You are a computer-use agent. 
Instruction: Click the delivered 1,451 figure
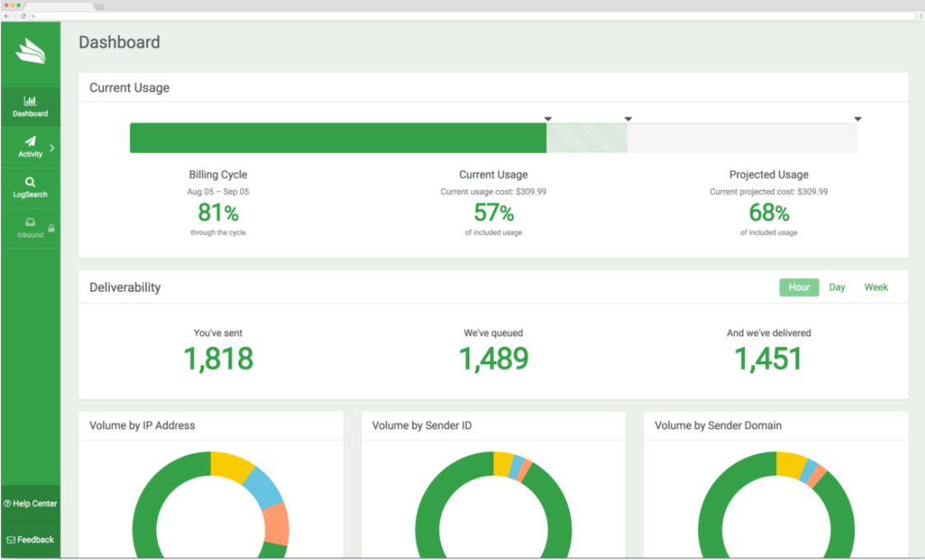coord(768,359)
